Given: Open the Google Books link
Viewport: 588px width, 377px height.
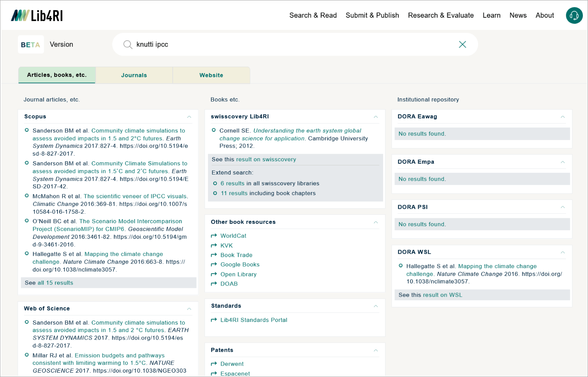Looking at the screenshot, I should (x=240, y=264).
